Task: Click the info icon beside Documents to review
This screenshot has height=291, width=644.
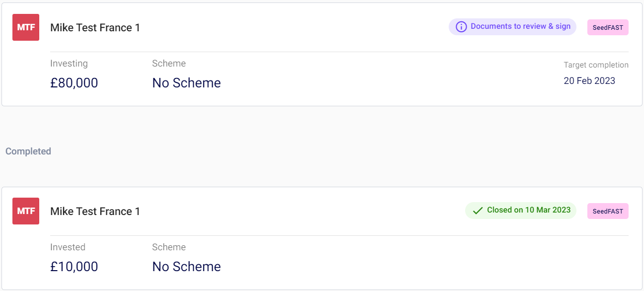Action: tap(461, 27)
